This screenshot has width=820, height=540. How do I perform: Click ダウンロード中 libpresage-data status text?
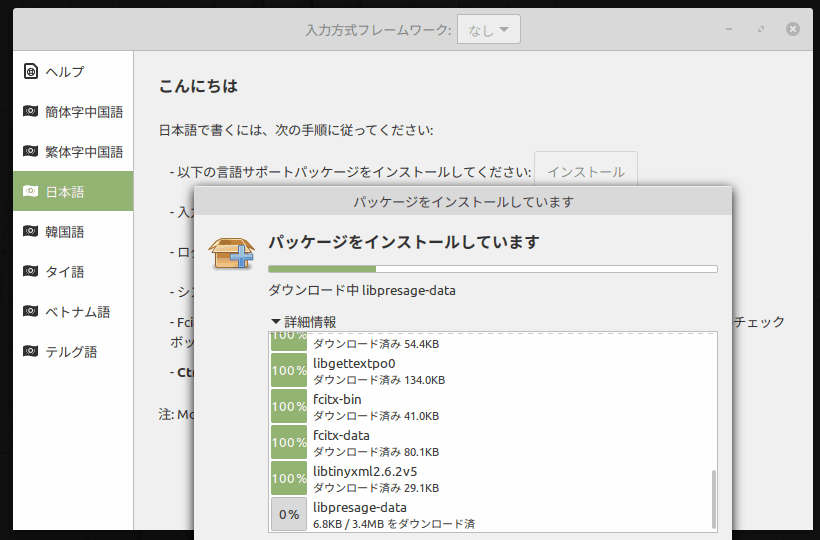362,290
